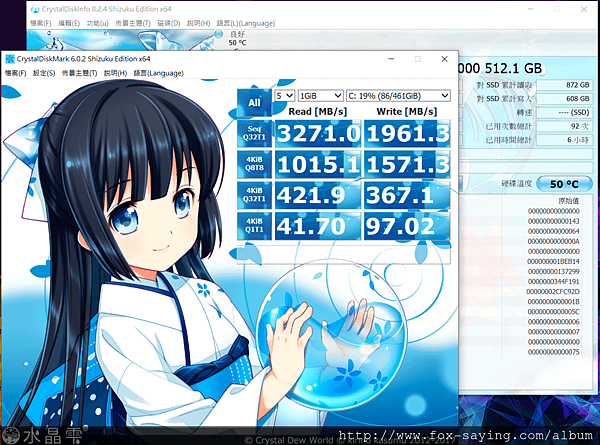Image resolution: width=600 pixels, height=445 pixels.
Task: Click raw value 0000000000075
Action: tap(553, 352)
